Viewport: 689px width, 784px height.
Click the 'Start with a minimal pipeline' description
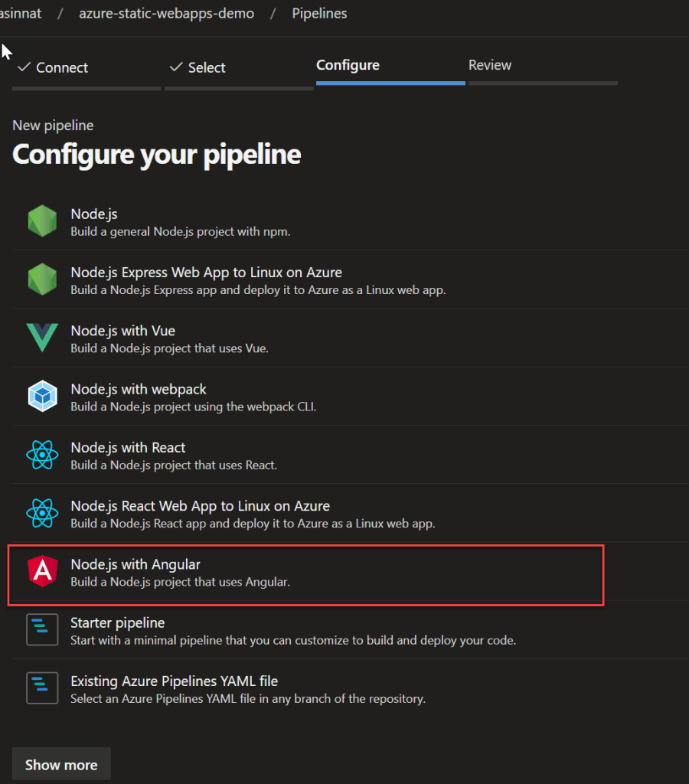tap(293, 641)
